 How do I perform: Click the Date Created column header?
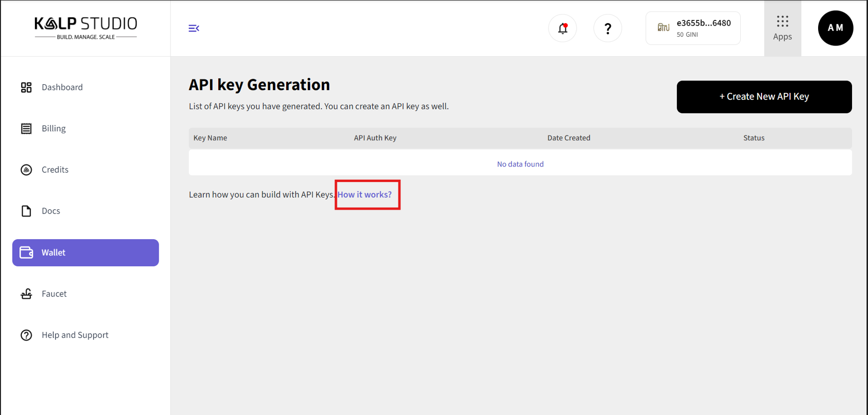[x=568, y=138]
